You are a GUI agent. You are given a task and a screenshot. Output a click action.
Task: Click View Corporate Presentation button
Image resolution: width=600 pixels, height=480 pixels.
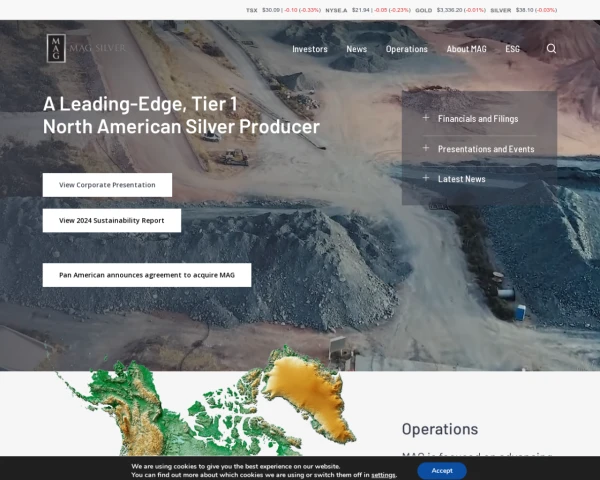tap(107, 185)
